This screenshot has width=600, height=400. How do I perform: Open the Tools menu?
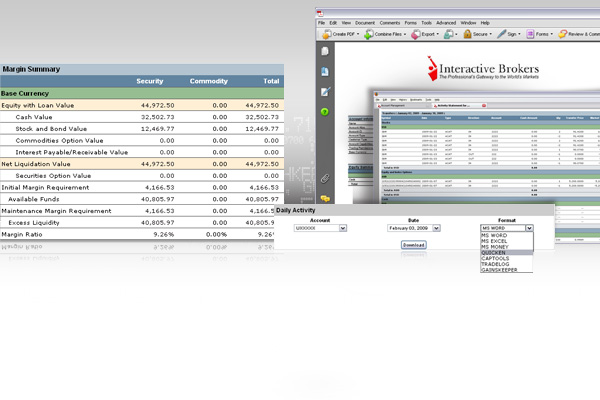click(x=426, y=23)
